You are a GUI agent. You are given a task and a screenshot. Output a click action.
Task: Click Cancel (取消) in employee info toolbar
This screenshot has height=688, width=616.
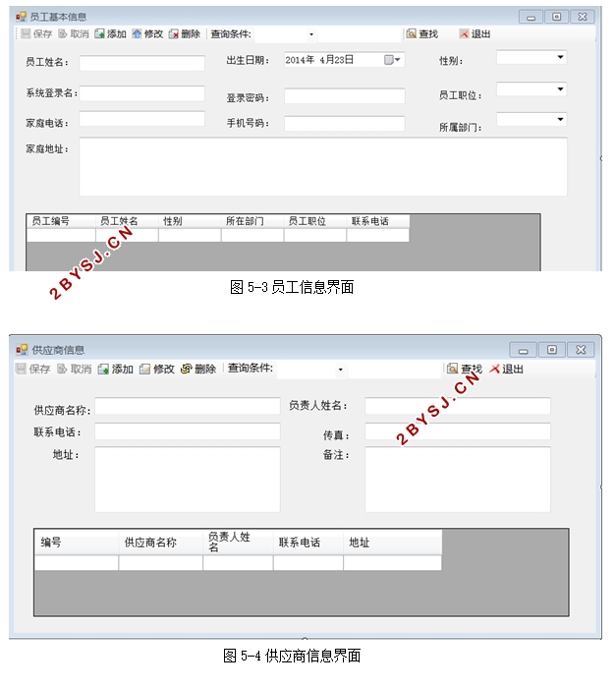(x=74, y=33)
